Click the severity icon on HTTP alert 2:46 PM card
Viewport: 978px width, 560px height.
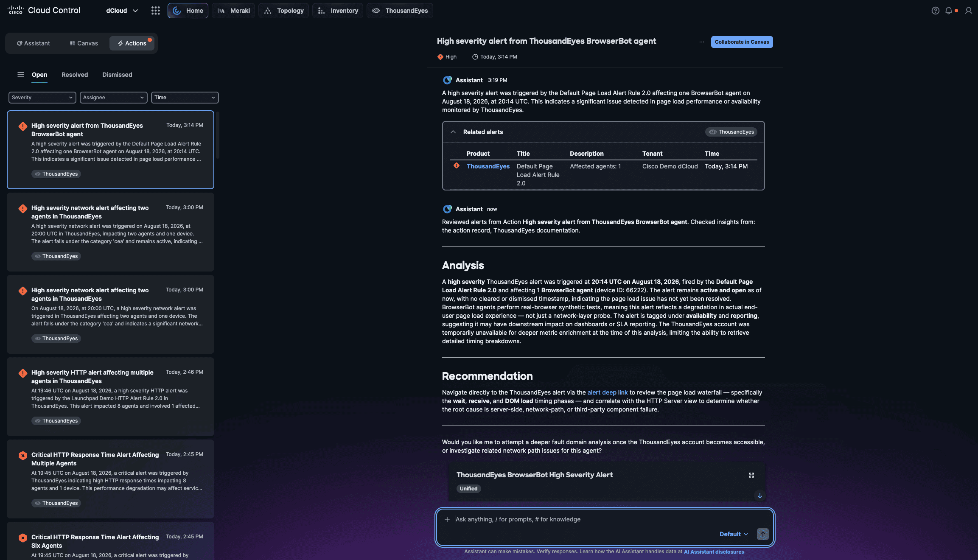(x=23, y=373)
